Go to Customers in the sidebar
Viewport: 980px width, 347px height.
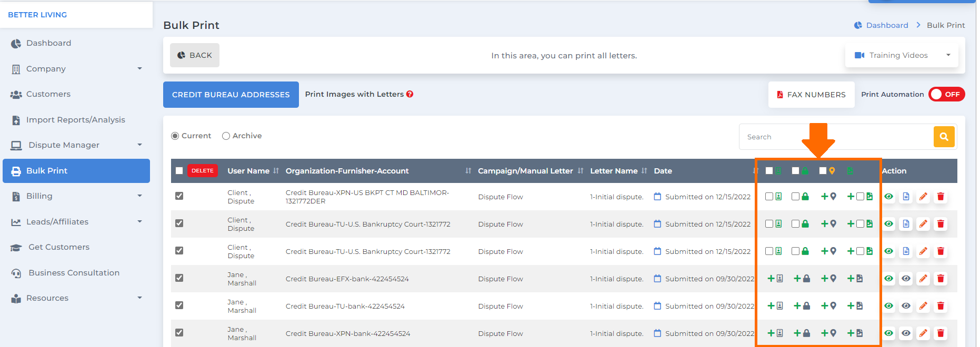(76, 94)
